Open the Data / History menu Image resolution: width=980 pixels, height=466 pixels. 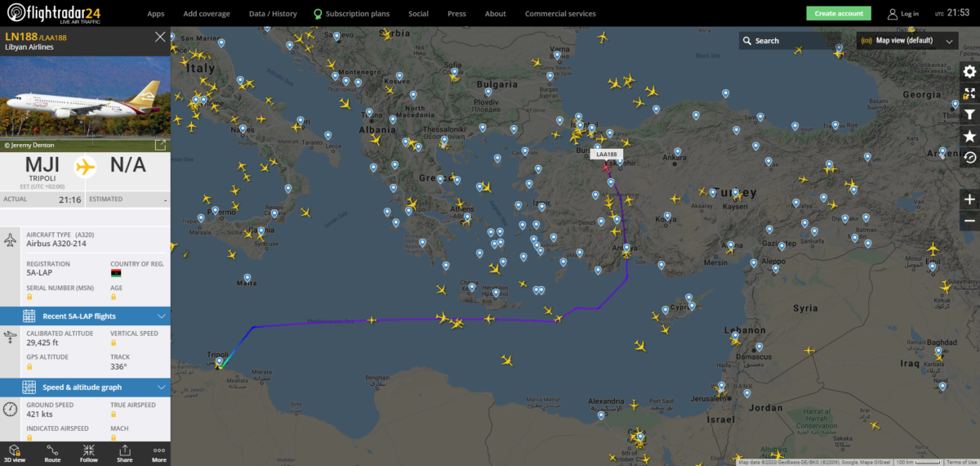(273, 14)
